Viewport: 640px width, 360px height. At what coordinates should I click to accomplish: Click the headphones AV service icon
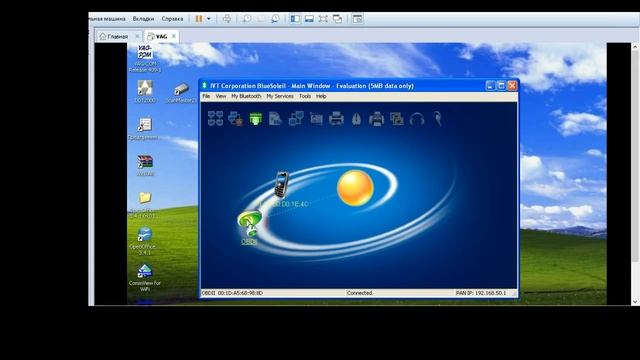417,119
